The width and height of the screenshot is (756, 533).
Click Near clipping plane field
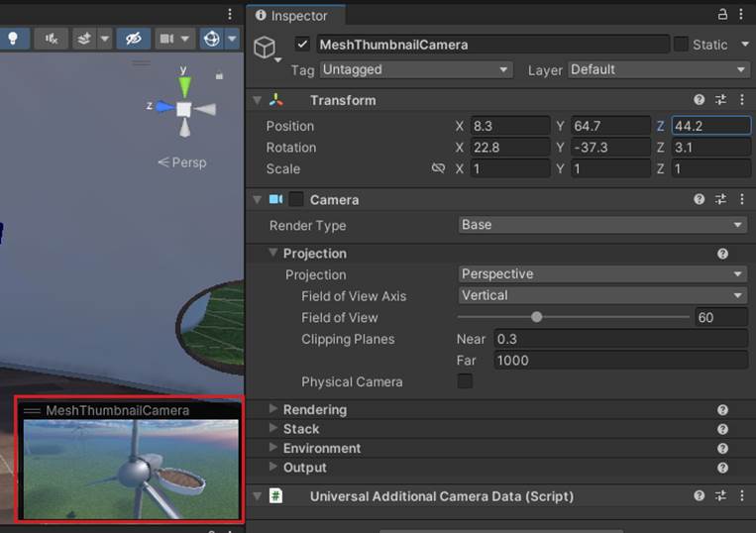(620, 339)
